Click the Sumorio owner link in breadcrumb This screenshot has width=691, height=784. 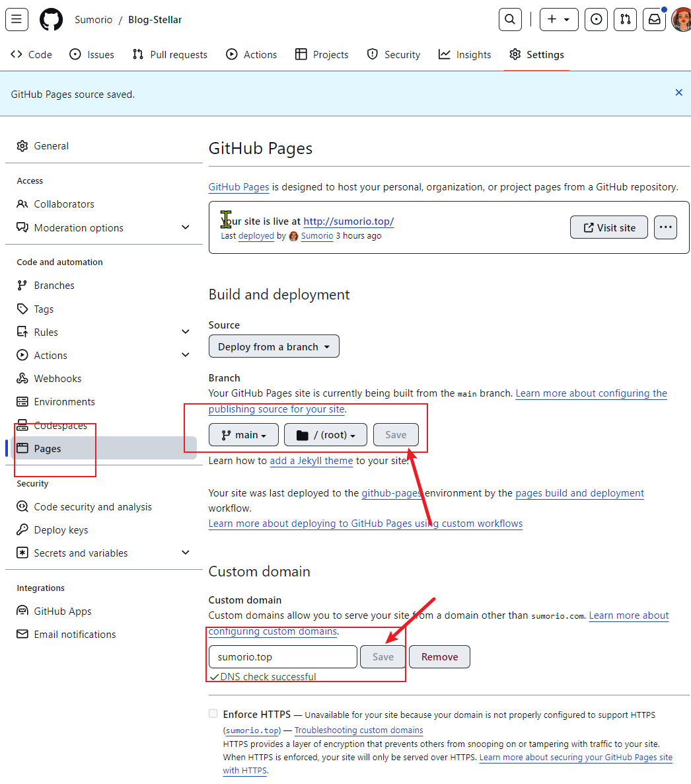tap(93, 19)
